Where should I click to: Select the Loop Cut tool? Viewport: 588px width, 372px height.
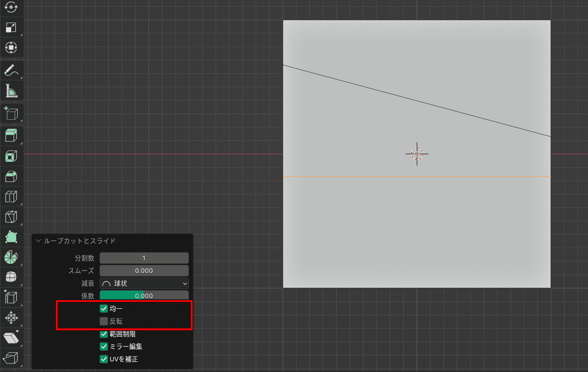(x=11, y=196)
